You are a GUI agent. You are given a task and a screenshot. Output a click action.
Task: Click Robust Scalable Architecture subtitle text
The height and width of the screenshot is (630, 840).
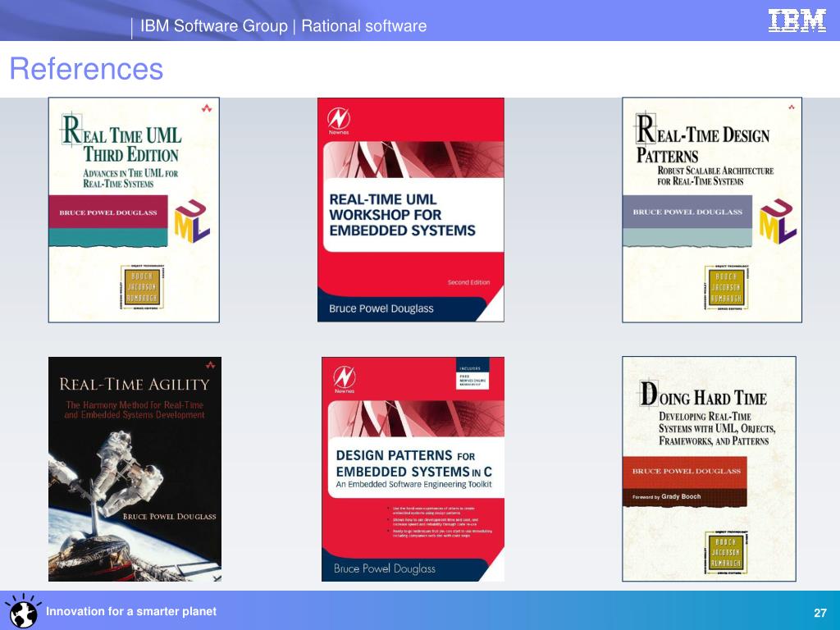coord(715,176)
